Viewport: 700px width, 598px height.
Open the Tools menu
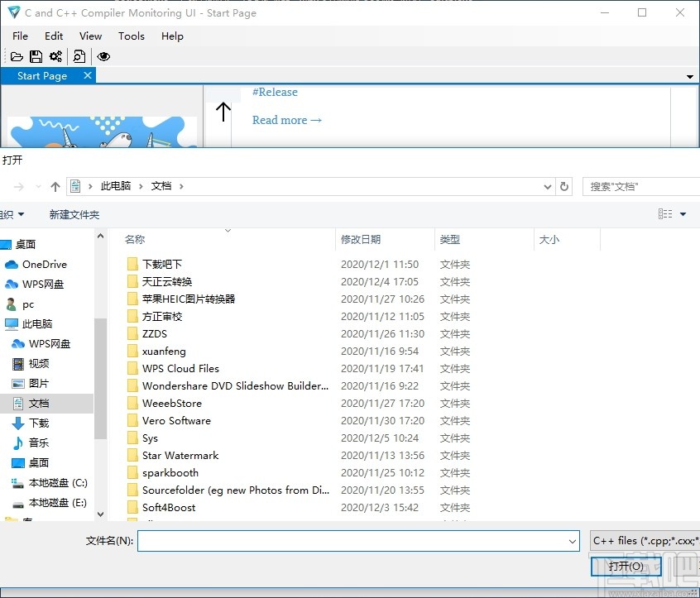(131, 36)
